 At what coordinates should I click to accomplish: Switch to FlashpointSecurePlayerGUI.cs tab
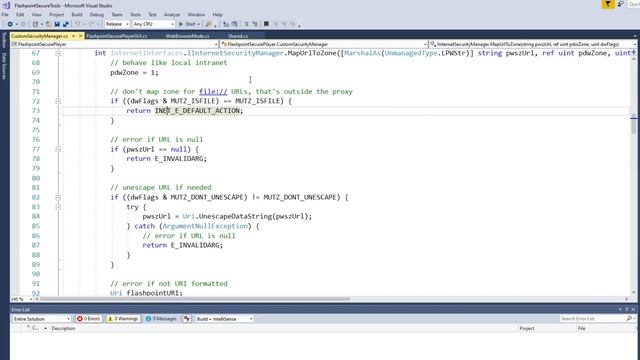[116, 36]
